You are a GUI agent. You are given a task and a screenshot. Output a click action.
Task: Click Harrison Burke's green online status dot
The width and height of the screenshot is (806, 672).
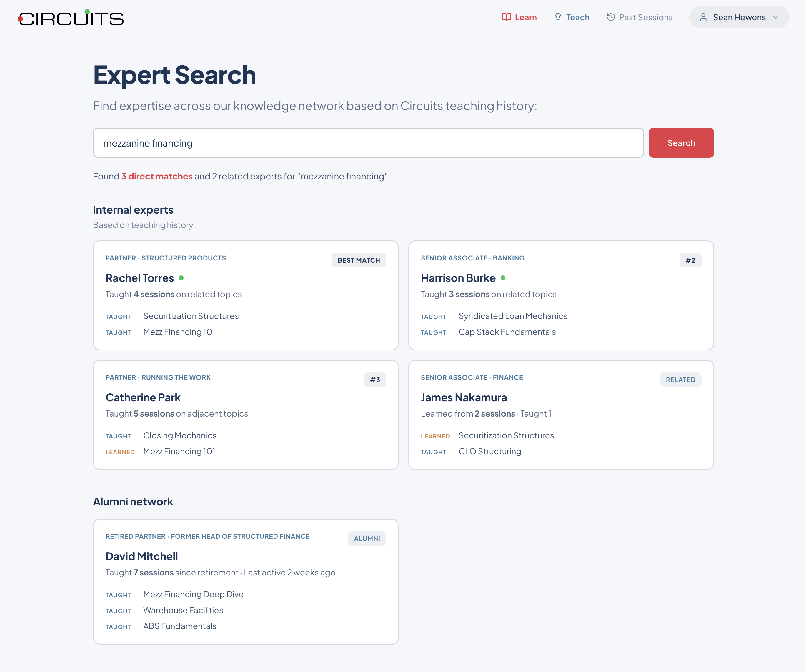click(503, 278)
